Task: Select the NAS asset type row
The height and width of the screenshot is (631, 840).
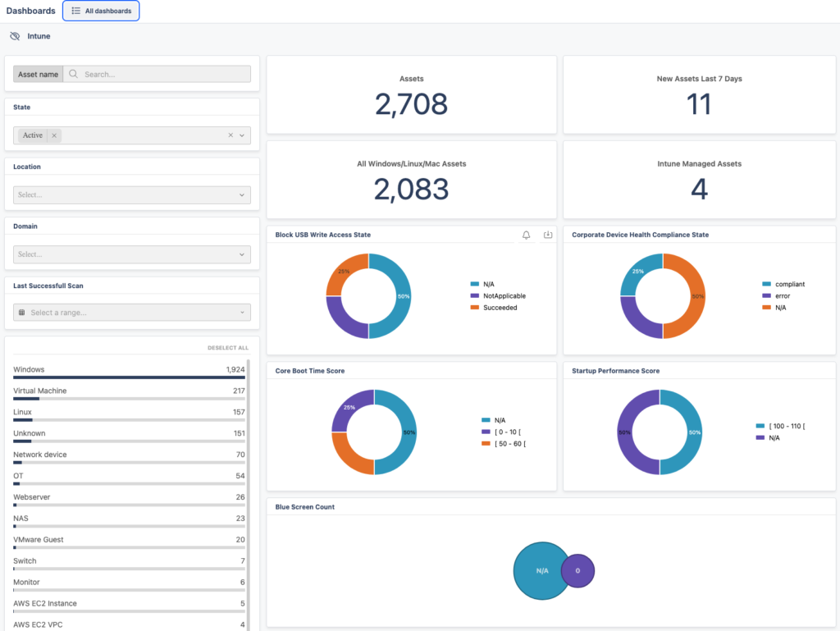Action: click(x=129, y=521)
